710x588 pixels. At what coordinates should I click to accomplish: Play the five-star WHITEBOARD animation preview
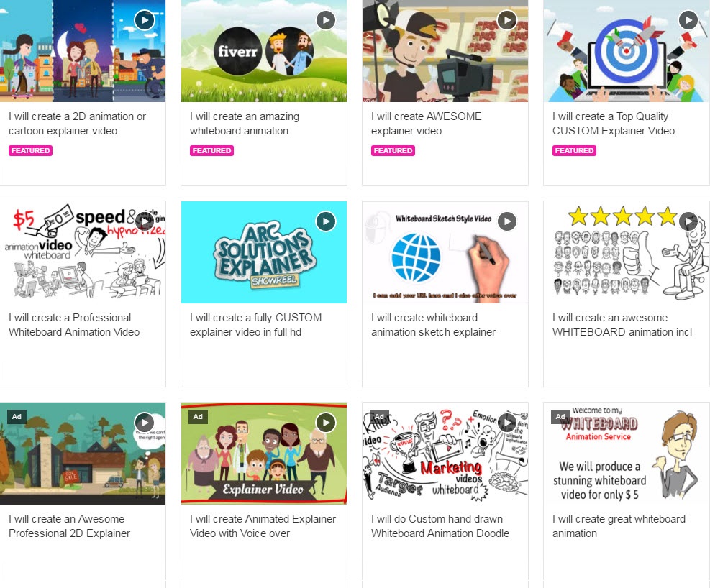[688, 221]
